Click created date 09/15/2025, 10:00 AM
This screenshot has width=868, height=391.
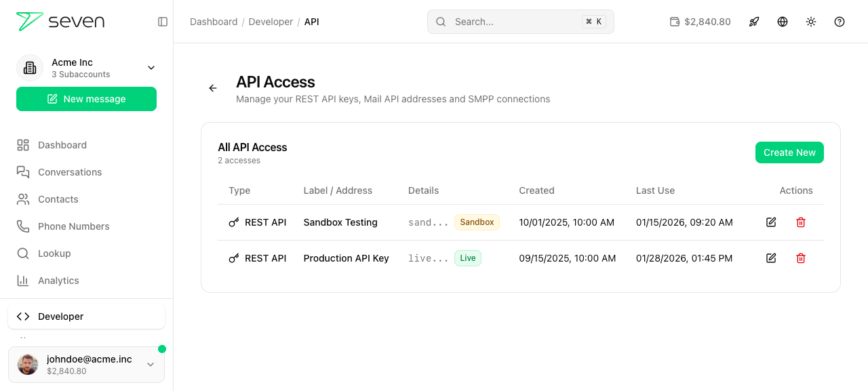click(568, 258)
